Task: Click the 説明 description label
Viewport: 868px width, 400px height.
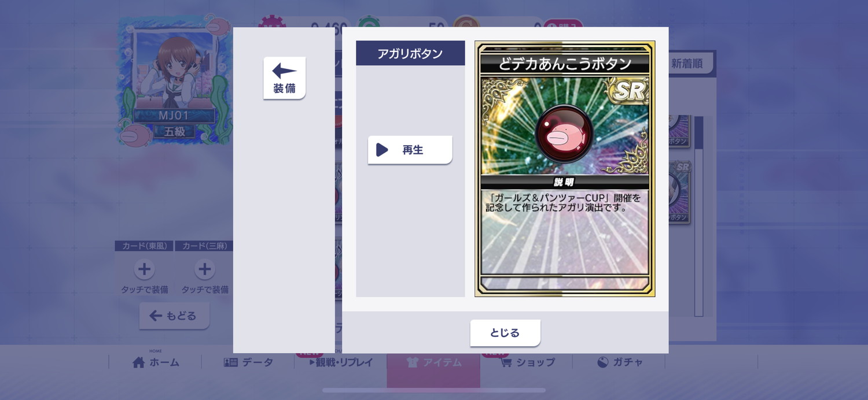Action: coord(564,182)
